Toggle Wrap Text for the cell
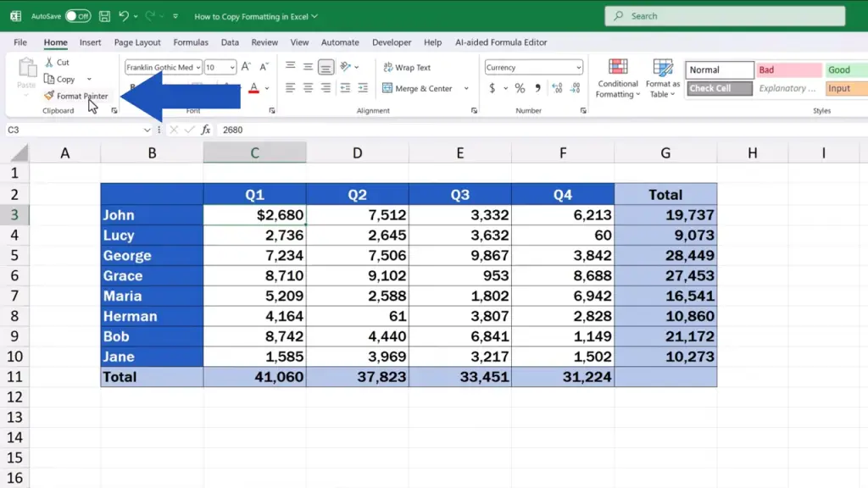Screen dimensions: 868x488 coord(407,68)
